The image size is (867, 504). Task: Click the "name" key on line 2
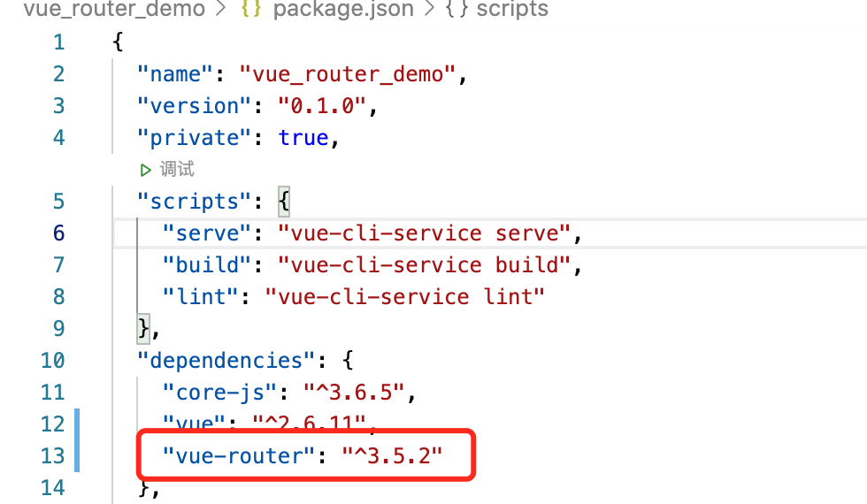coord(181,74)
